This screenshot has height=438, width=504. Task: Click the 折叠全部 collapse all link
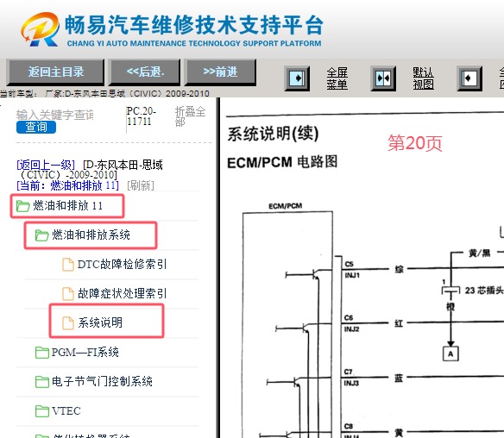[190, 116]
